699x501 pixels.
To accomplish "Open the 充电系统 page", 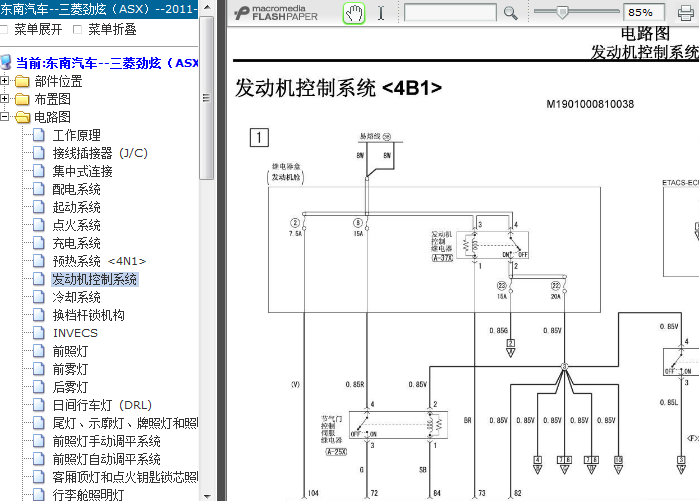I will [x=76, y=243].
